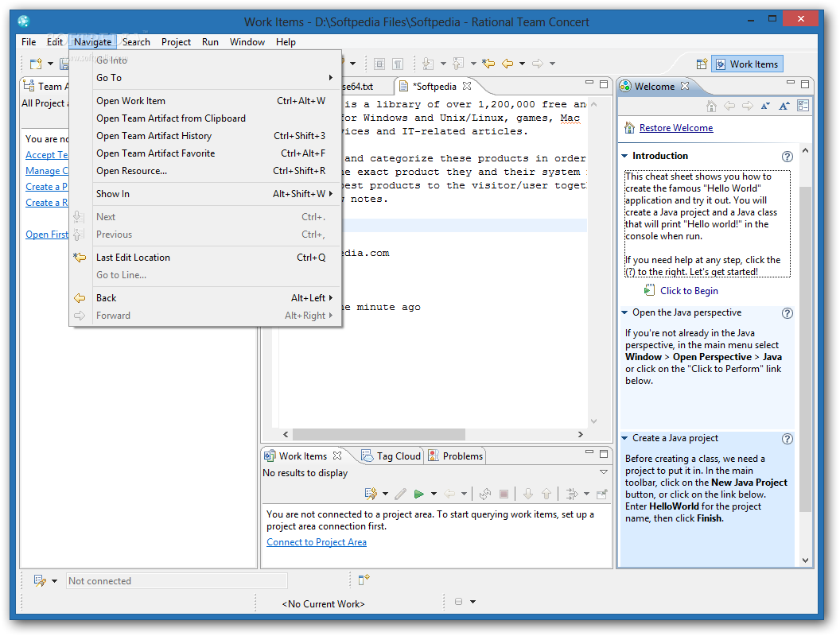Open Work Items view menu triangle

[603, 472]
